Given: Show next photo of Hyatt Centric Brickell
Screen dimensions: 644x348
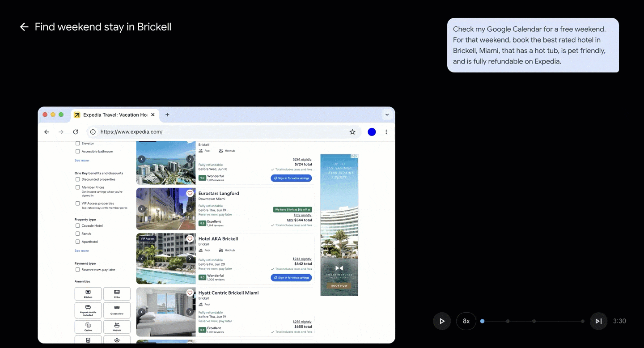Looking at the screenshot, I should pos(190,312).
